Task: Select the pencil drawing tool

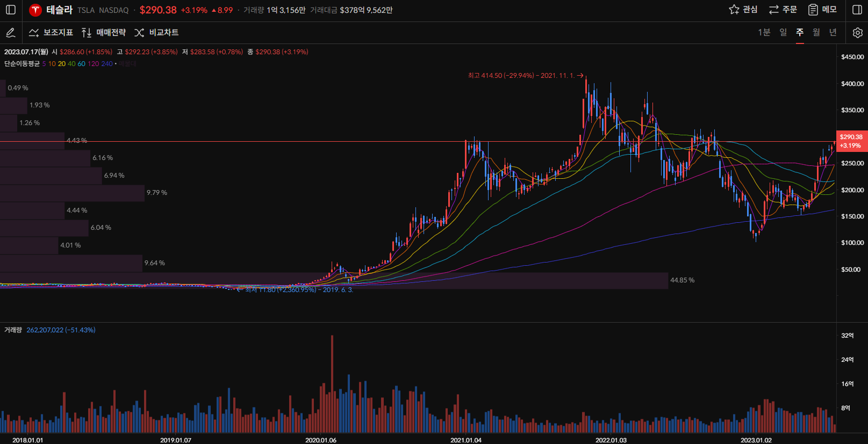Action: (x=10, y=33)
